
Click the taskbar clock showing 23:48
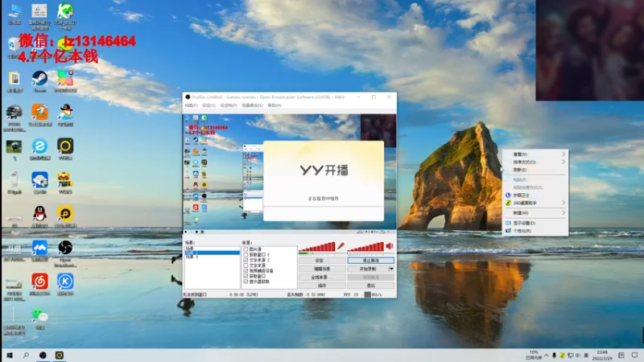(602, 356)
